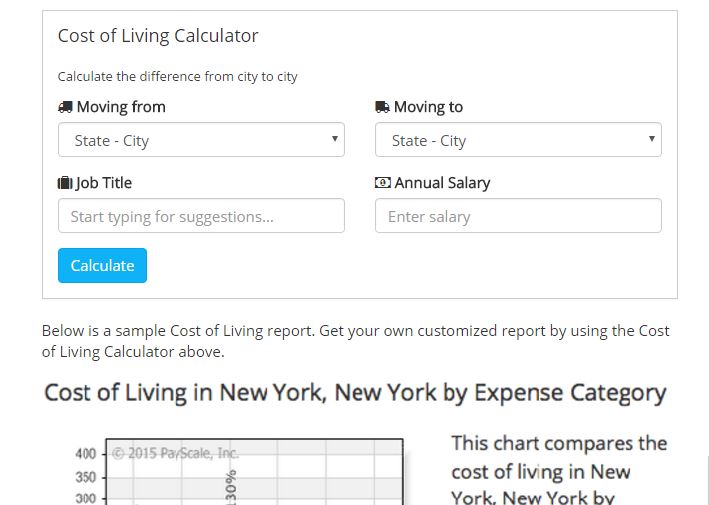
Task: Click the sample Cost of Living report paragraph
Action: 355,341
